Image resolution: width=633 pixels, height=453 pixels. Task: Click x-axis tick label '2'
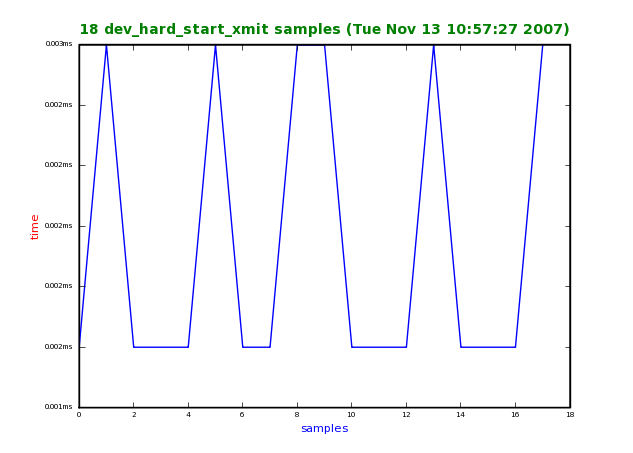134,415
